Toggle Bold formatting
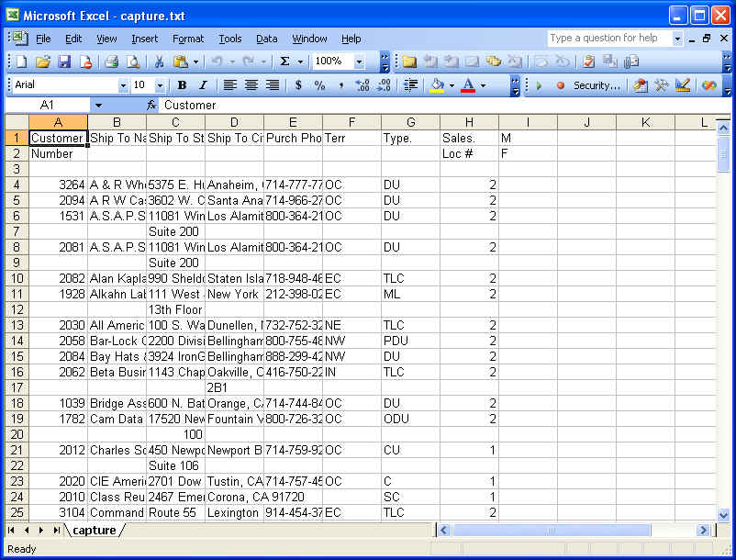Screen dimensions: 736x560 182,85
